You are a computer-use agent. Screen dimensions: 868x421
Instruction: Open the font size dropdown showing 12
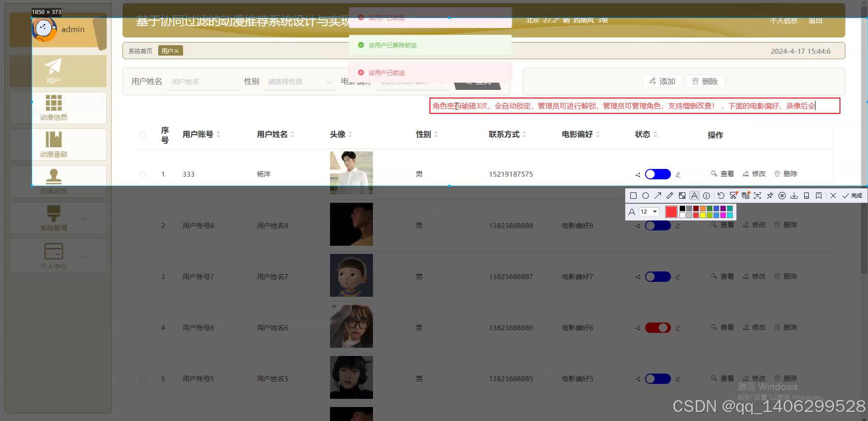point(649,211)
